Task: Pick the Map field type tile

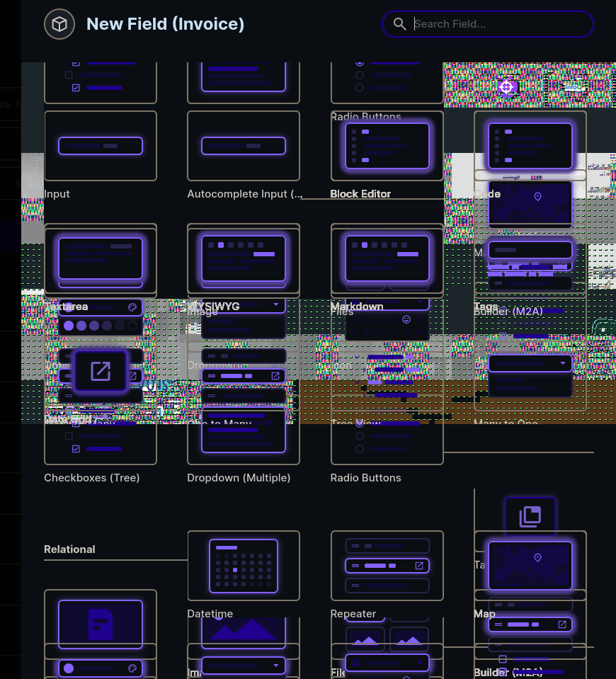Action: pyautogui.click(x=530, y=566)
